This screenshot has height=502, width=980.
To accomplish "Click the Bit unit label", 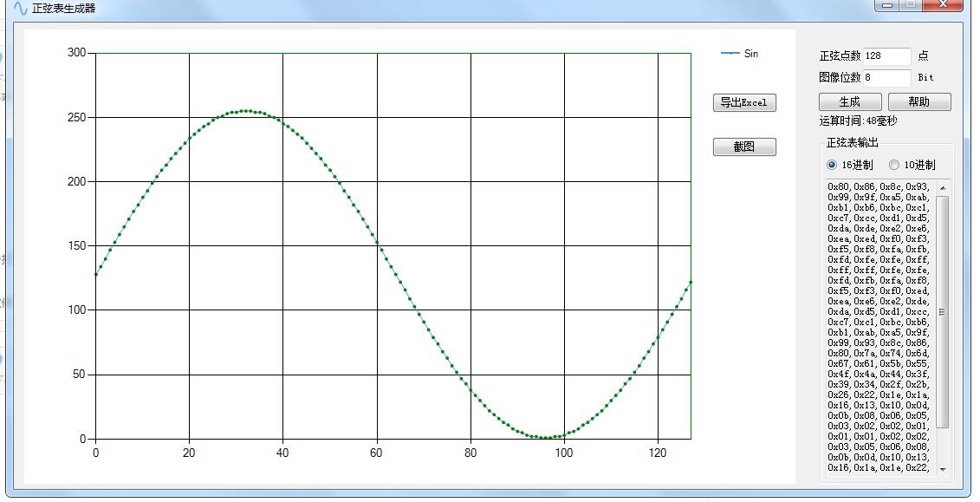I will tap(925, 77).
